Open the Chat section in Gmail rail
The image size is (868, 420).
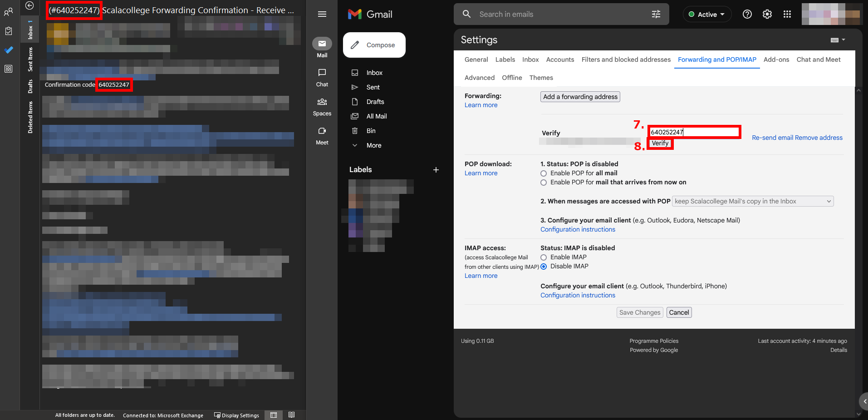[322, 77]
